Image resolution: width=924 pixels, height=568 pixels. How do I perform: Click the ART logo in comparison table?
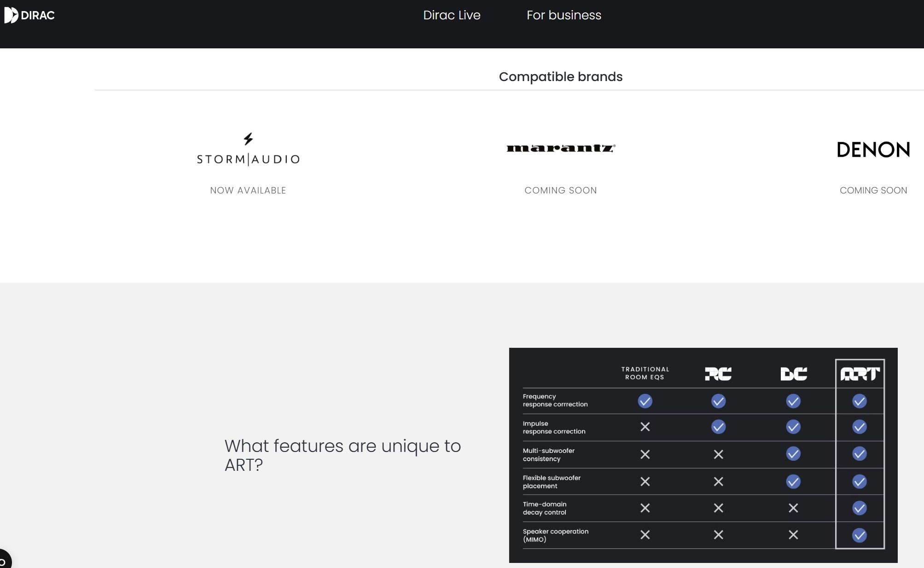860,374
